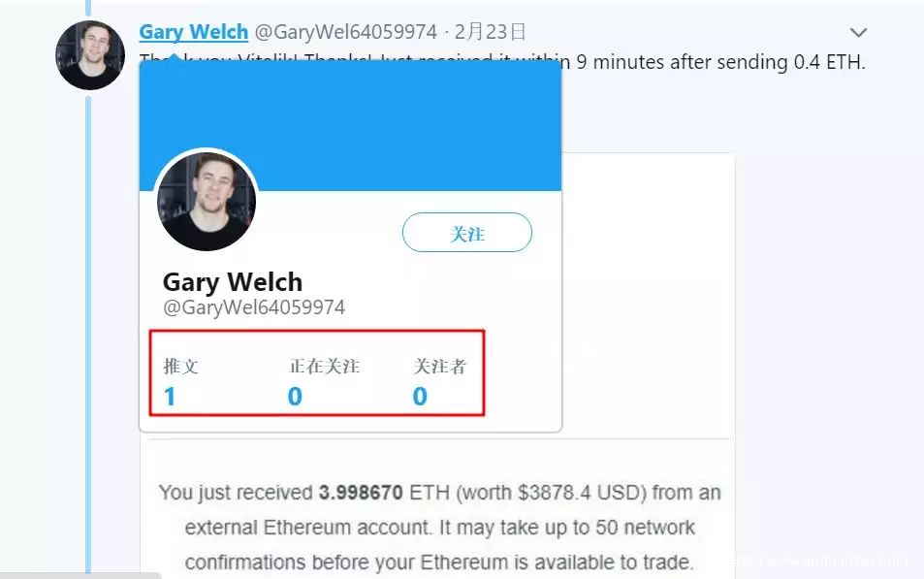
Task: Open the 正在关注 following count
Action: [324, 382]
